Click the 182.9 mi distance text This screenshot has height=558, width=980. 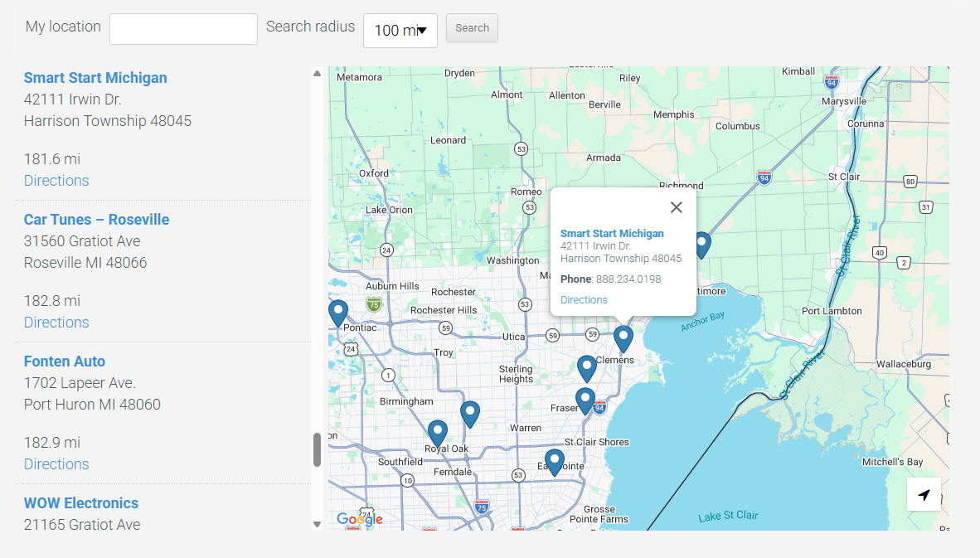point(52,443)
